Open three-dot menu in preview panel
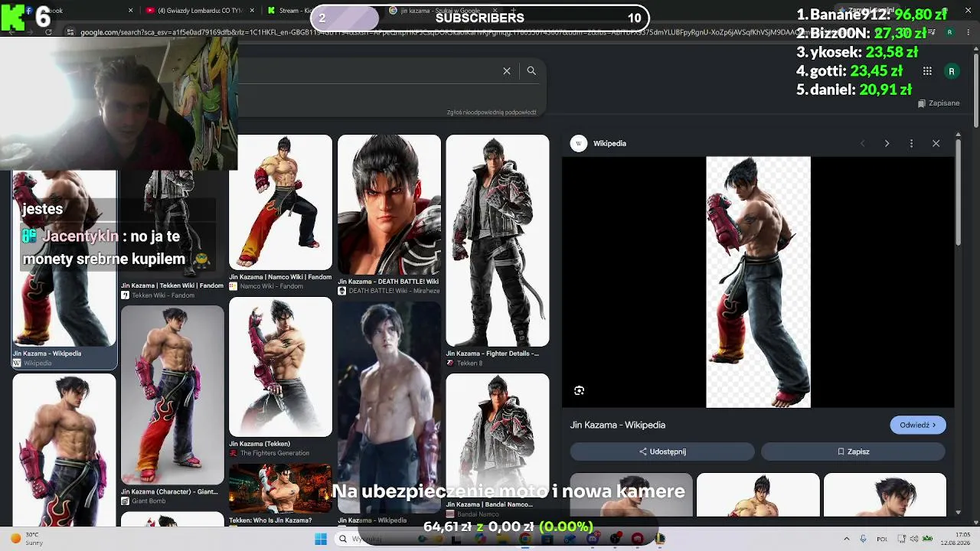The height and width of the screenshot is (551, 980). [911, 143]
